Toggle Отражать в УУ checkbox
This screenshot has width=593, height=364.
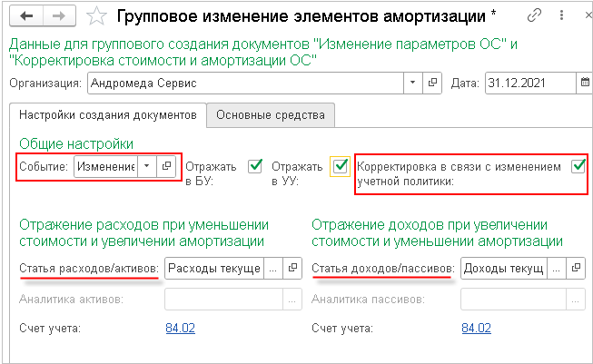(340, 166)
